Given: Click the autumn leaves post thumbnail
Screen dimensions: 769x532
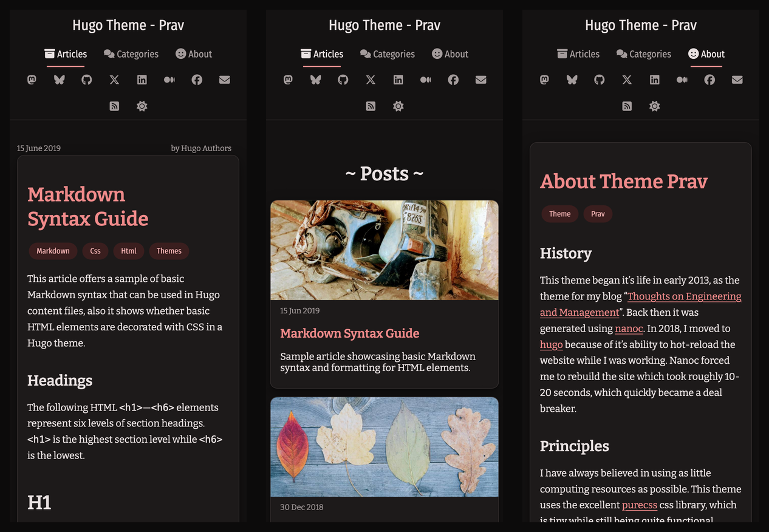Looking at the screenshot, I should 384,447.
